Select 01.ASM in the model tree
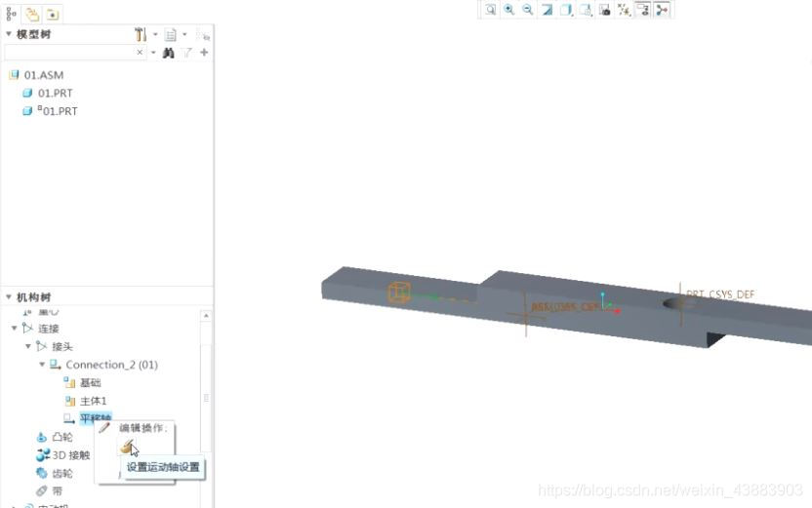812x508 pixels. 43,75
